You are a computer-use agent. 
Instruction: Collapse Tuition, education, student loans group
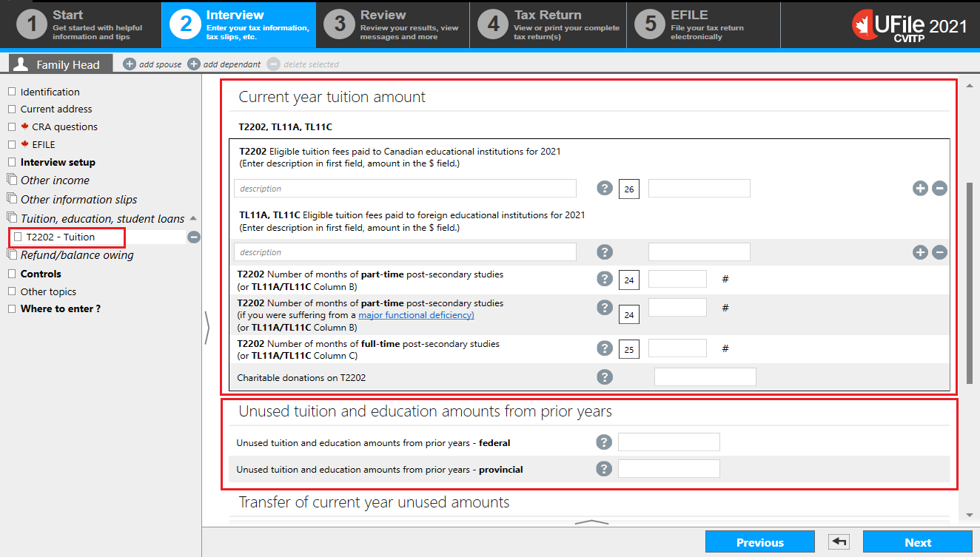click(193, 218)
